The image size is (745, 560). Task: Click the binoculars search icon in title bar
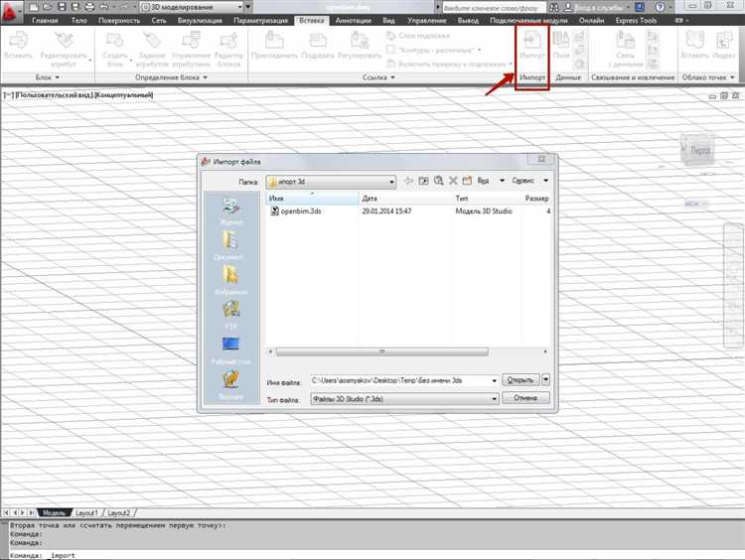pos(554,8)
